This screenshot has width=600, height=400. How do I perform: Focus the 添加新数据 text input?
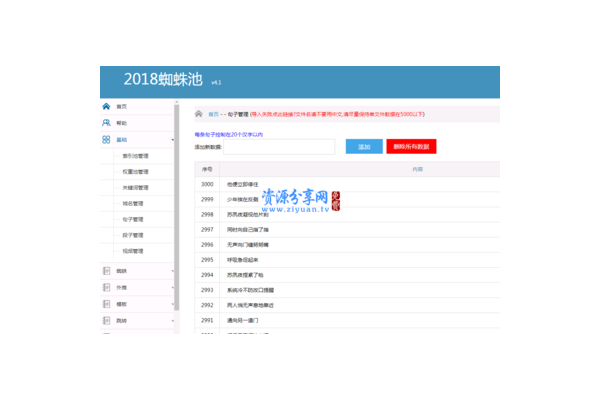279,147
